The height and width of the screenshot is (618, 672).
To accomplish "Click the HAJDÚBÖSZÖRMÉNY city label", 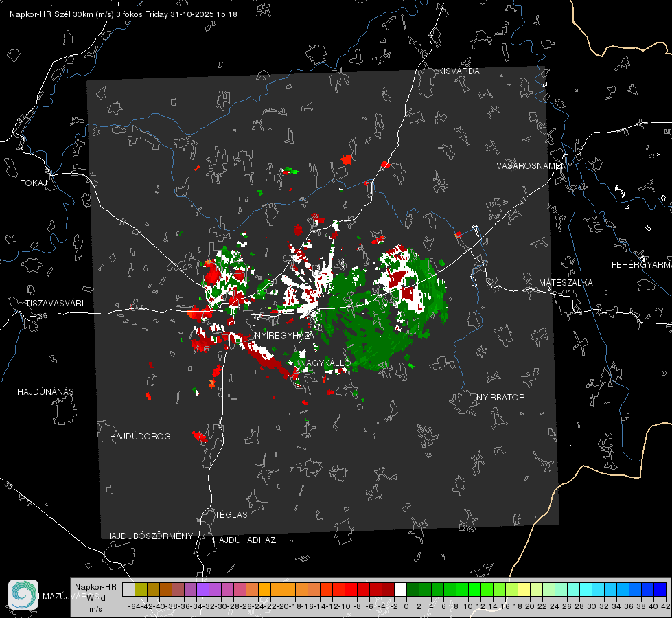I will 149,536.
